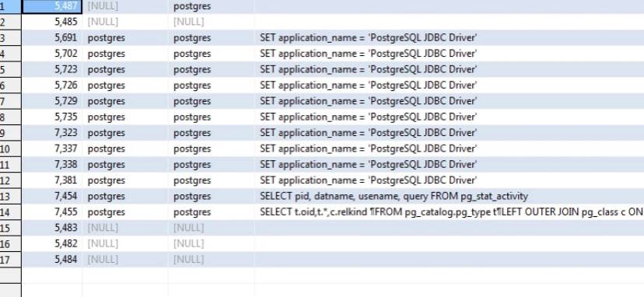Select the [NULL] usename cell in row 5,485
644x297 pixels.
tap(211, 22)
